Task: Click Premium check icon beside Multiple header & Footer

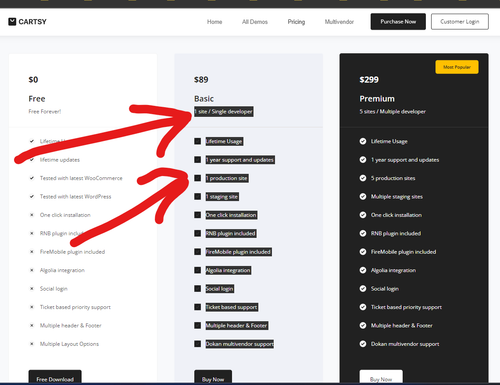Action: click(363, 325)
